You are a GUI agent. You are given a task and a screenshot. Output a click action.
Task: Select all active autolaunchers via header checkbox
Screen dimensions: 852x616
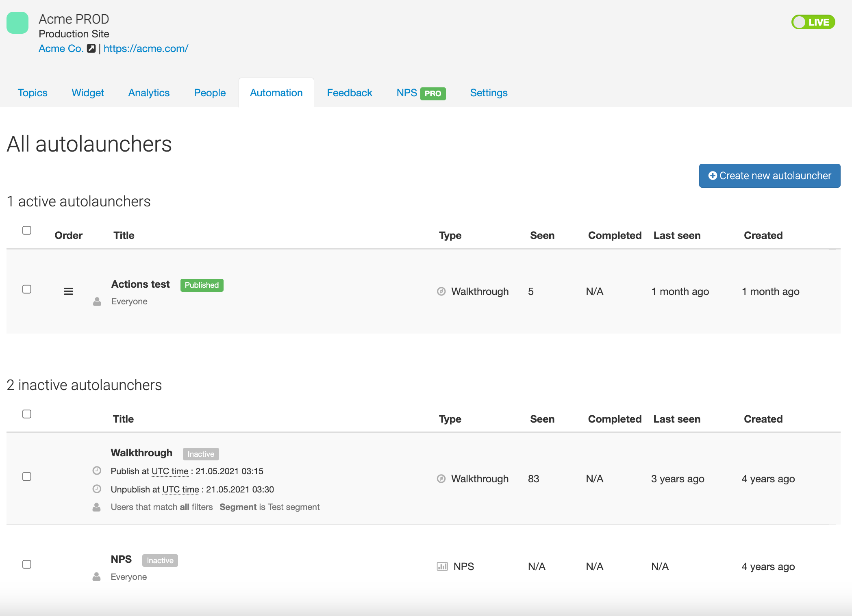pyautogui.click(x=27, y=230)
